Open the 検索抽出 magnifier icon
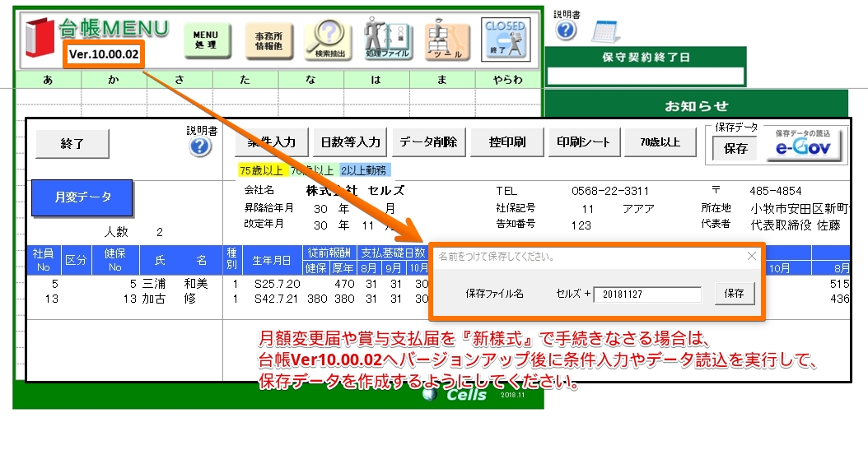The image size is (868, 450). pos(329,39)
